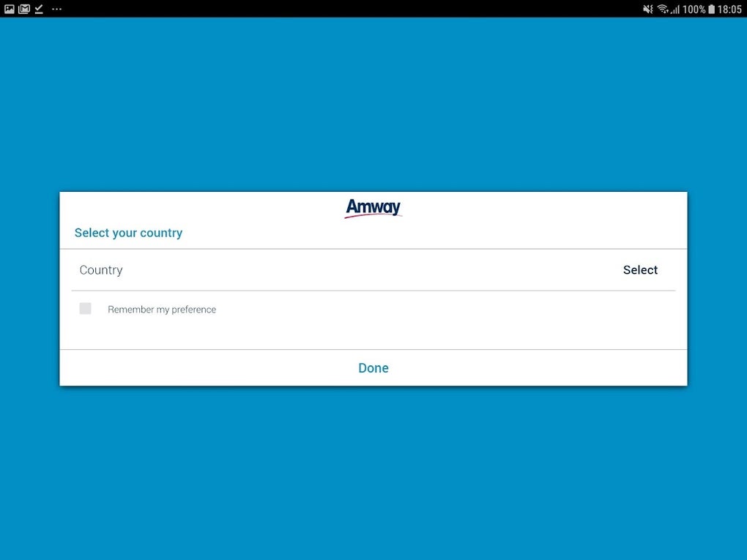The image size is (747, 560).
Task: Check the box beside Remember my preference
Action: (85, 308)
